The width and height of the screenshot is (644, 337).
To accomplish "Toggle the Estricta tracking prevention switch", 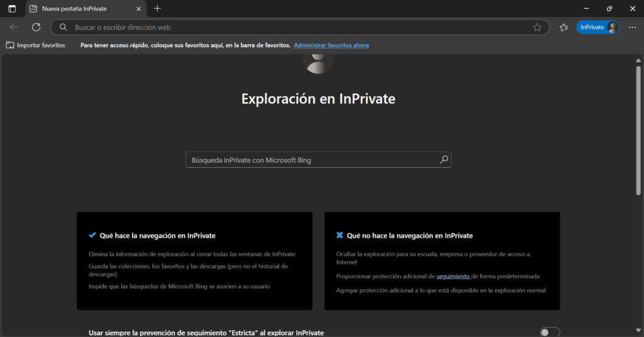I will 550,332.
